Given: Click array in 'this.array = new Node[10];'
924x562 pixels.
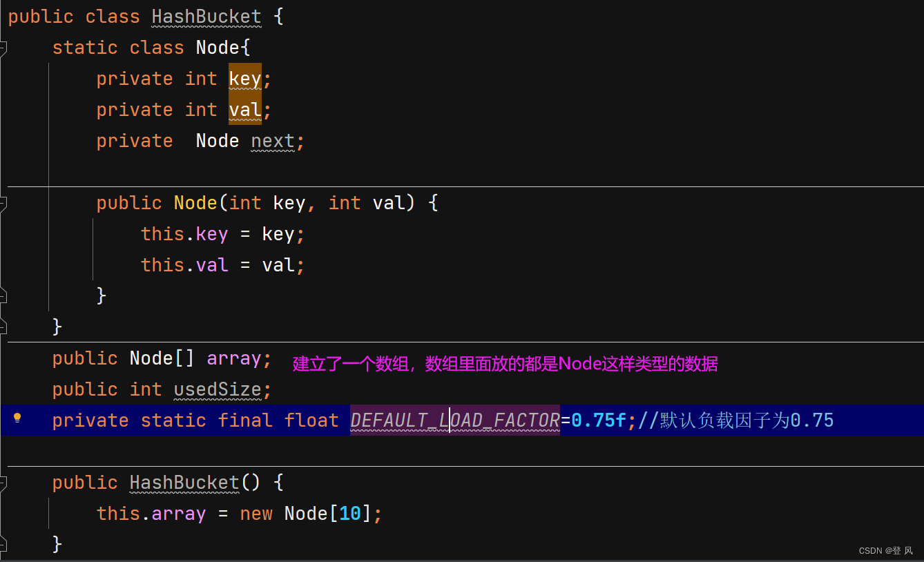Looking at the screenshot, I should pos(179,514).
